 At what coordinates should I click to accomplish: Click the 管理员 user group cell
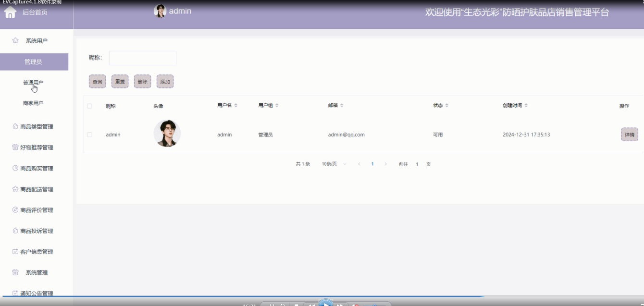click(x=265, y=135)
